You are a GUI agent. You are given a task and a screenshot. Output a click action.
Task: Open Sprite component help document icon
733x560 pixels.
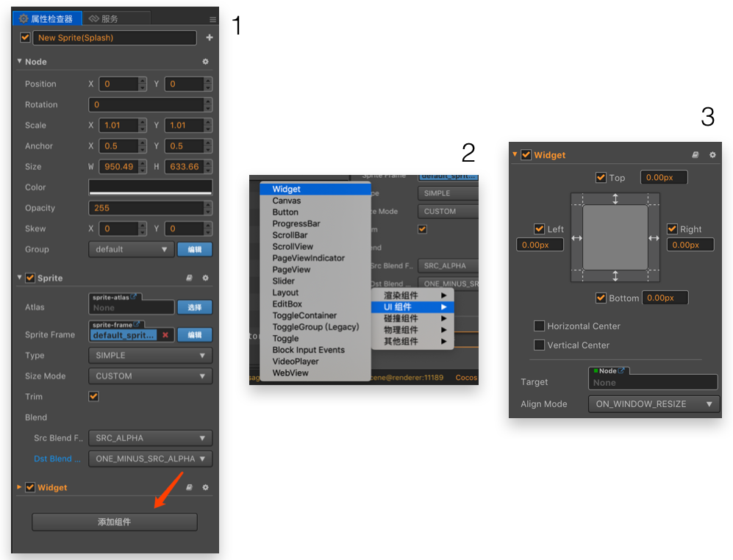[190, 278]
